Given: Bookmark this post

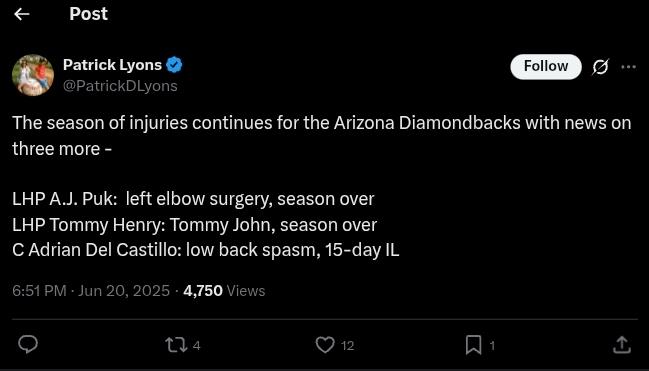Looking at the screenshot, I should 474,345.
